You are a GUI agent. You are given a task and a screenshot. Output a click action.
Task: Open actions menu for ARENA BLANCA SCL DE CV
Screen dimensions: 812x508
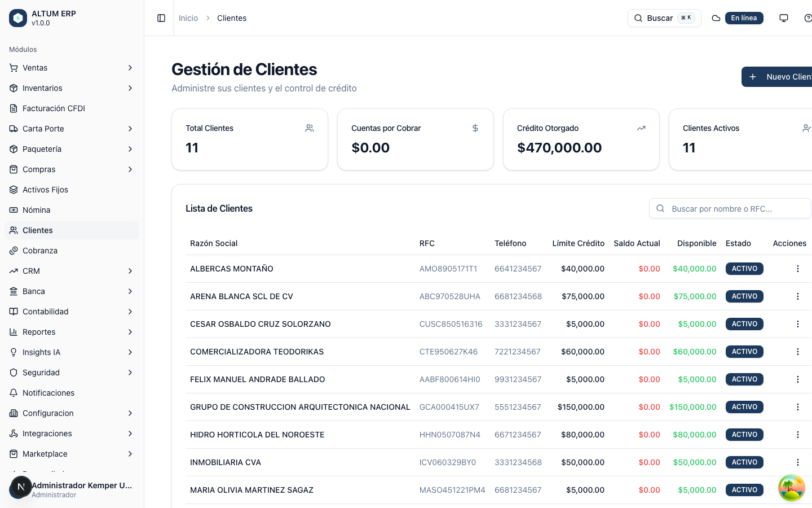click(x=797, y=296)
